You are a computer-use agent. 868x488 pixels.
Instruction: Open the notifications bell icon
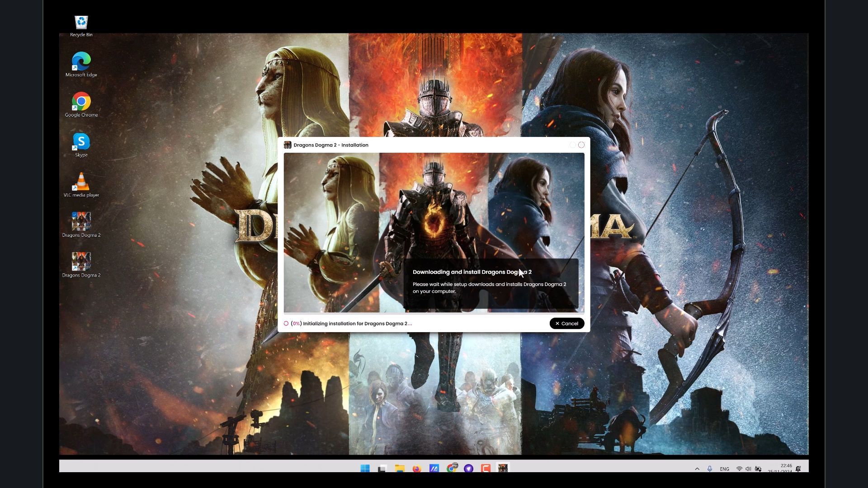coord(798,469)
